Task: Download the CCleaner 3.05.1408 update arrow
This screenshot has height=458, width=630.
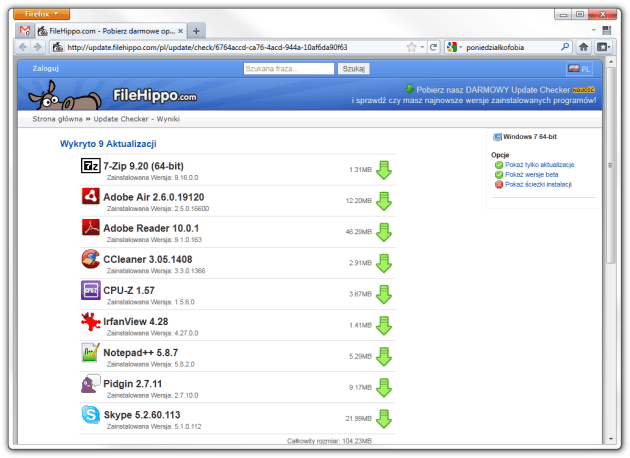Action: coord(384,264)
